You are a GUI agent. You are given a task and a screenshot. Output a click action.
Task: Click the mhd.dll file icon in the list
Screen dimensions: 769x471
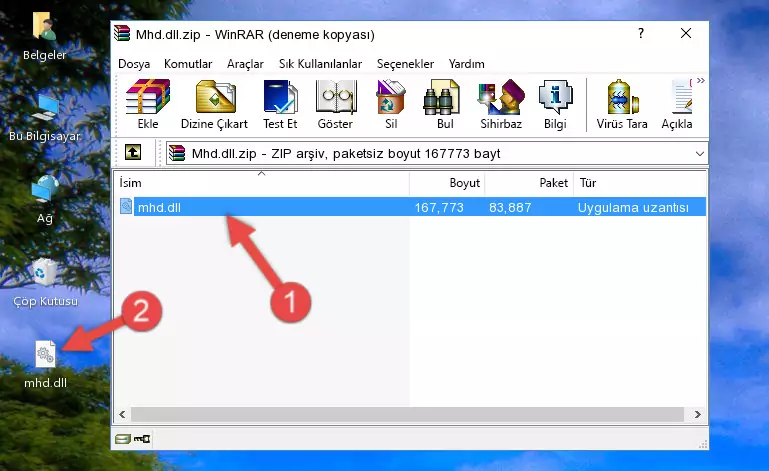[x=126, y=207]
